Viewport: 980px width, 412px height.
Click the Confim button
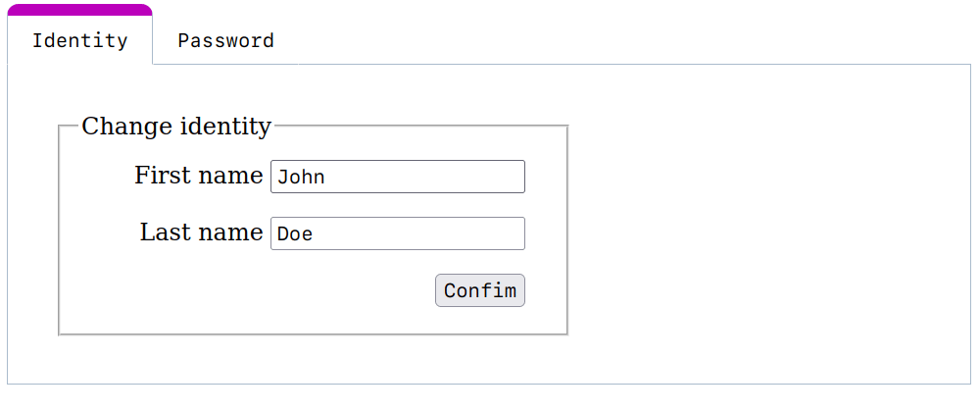(480, 290)
